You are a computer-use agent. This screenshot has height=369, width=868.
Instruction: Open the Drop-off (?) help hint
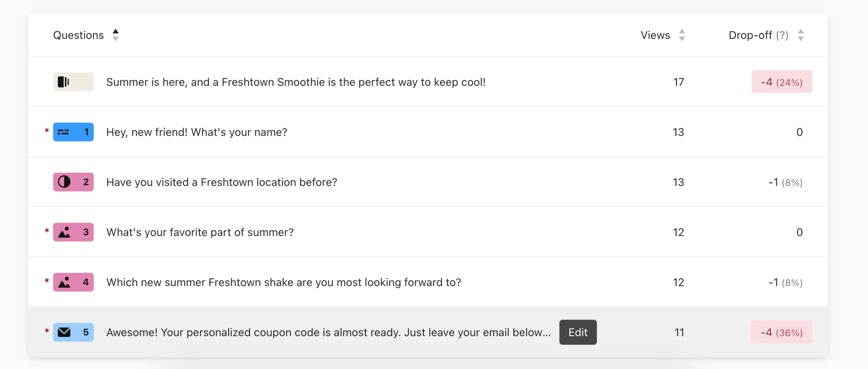(x=782, y=35)
